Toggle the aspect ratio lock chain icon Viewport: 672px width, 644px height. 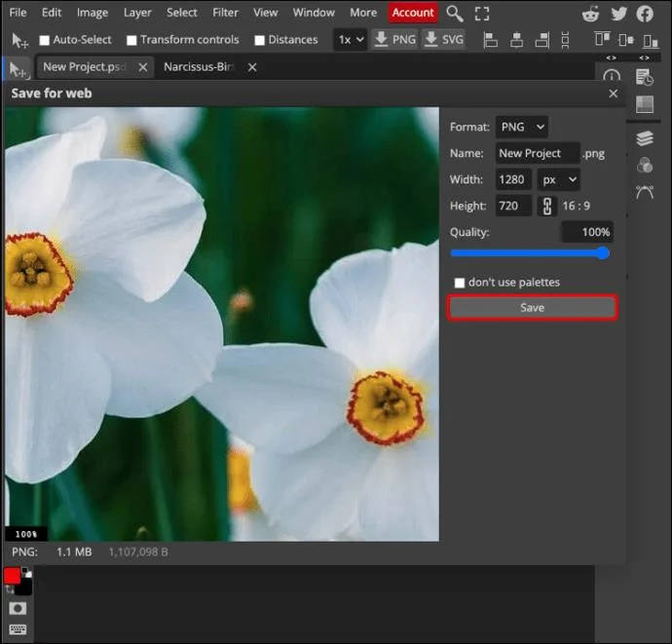pos(547,206)
